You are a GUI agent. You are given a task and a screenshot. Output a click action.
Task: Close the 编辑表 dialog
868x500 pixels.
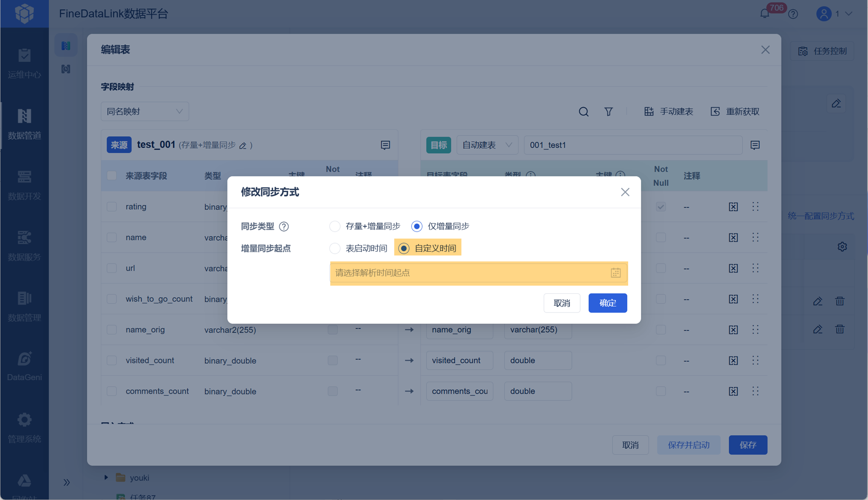(x=766, y=50)
